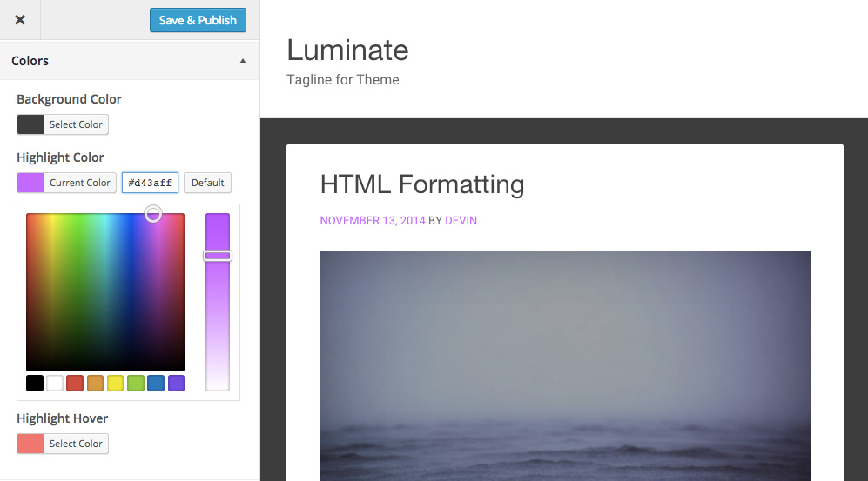This screenshot has height=481, width=868.
Task: Click the Save & Publish button
Action: point(198,20)
